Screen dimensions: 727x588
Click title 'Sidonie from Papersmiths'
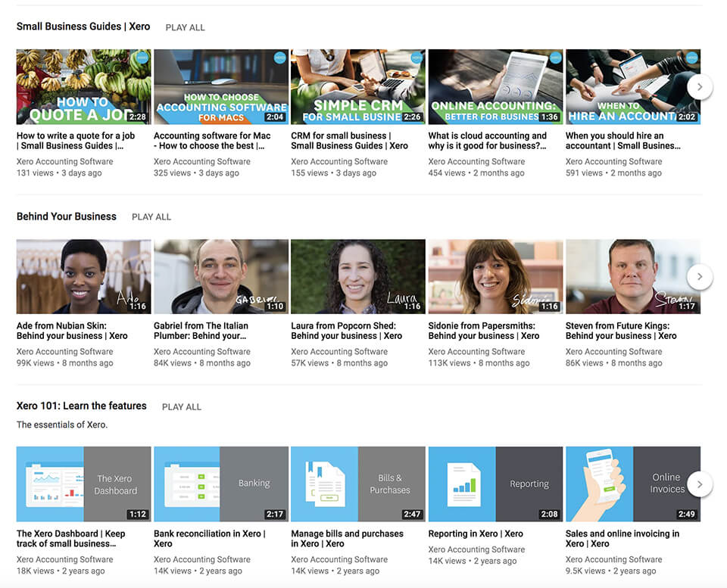(484, 331)
